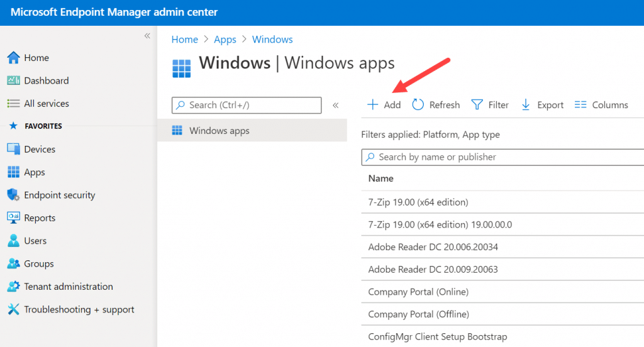Open All services menu item
The width and height of the screenshot is (644, 347).
coord(47,104)
